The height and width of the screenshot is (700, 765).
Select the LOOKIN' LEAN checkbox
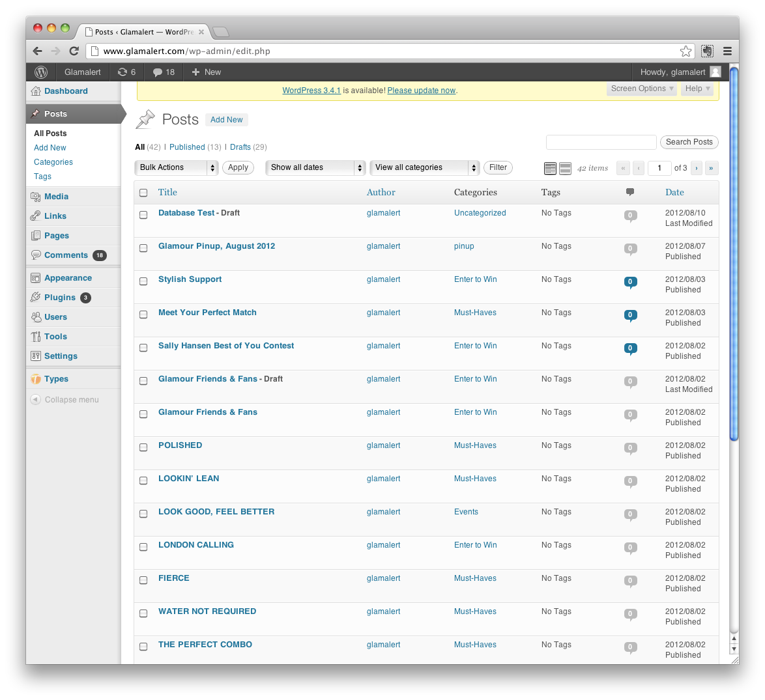143,481
